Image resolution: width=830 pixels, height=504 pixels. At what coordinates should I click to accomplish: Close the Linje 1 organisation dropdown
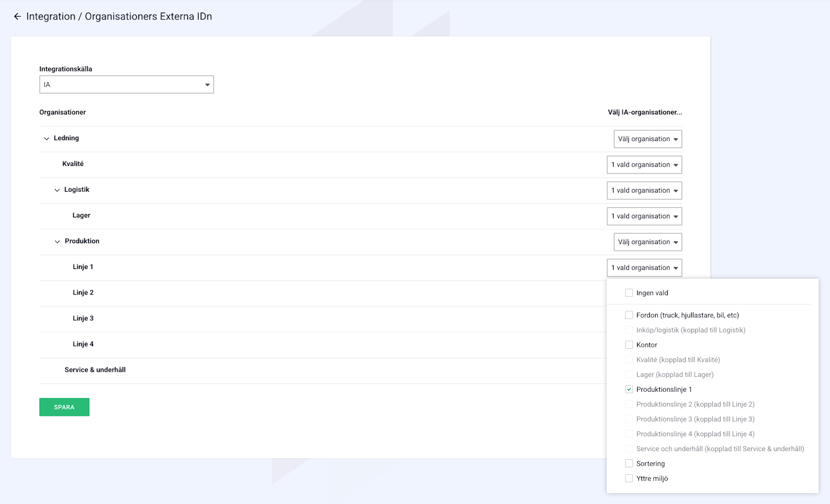[644, 268]
